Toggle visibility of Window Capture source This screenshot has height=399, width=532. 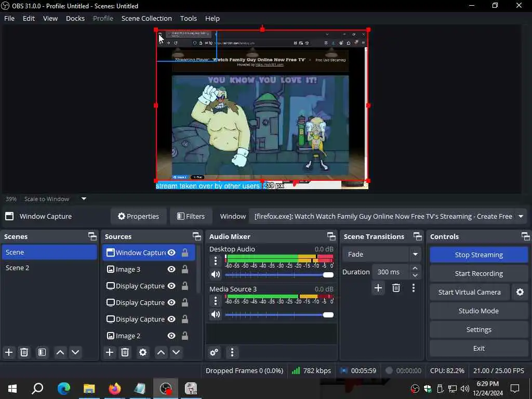point(171,252)
